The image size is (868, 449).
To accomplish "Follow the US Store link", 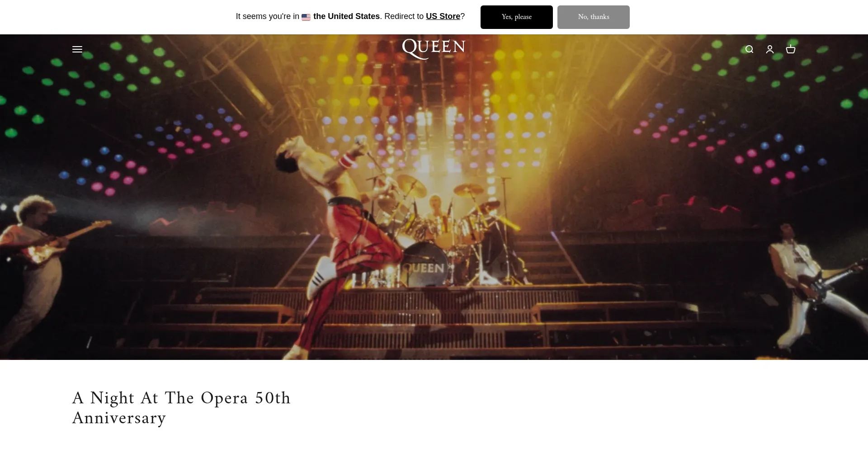I will [443, 16].
